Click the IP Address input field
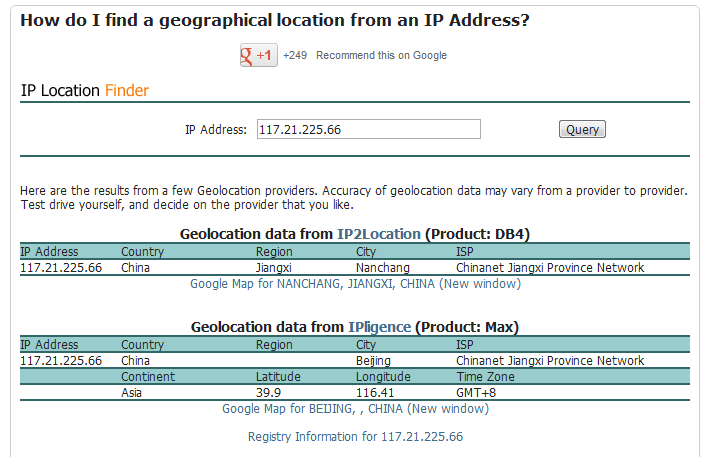 368,129
